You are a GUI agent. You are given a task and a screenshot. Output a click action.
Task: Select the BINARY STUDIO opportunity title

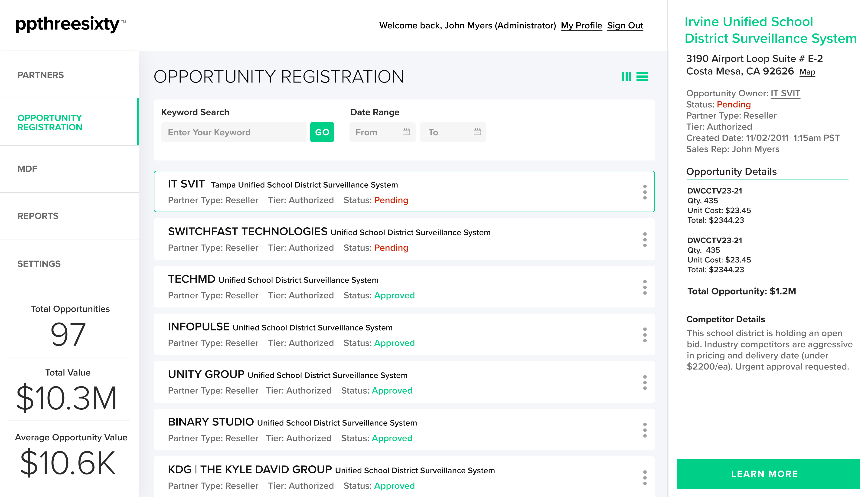coord(211,422)
